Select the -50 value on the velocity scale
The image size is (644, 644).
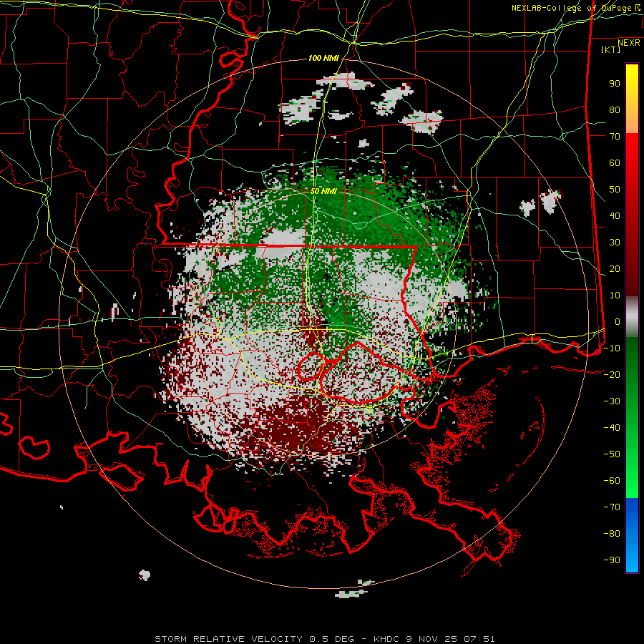tap(612, 454)
